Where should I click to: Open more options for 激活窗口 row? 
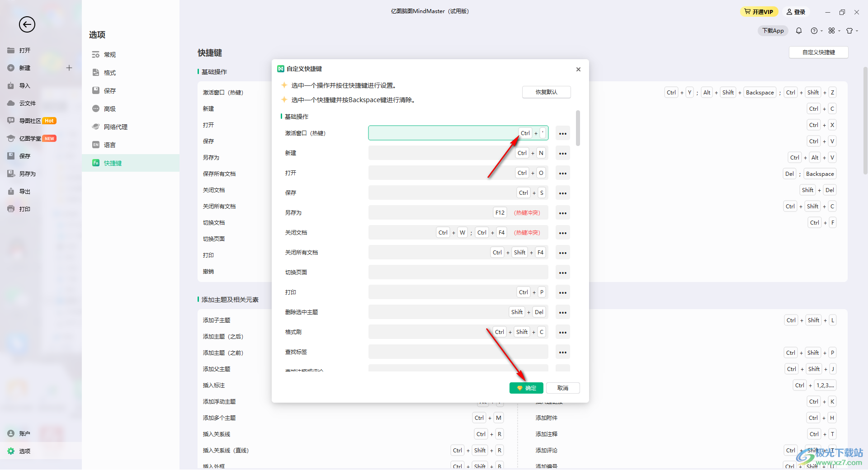562,133
